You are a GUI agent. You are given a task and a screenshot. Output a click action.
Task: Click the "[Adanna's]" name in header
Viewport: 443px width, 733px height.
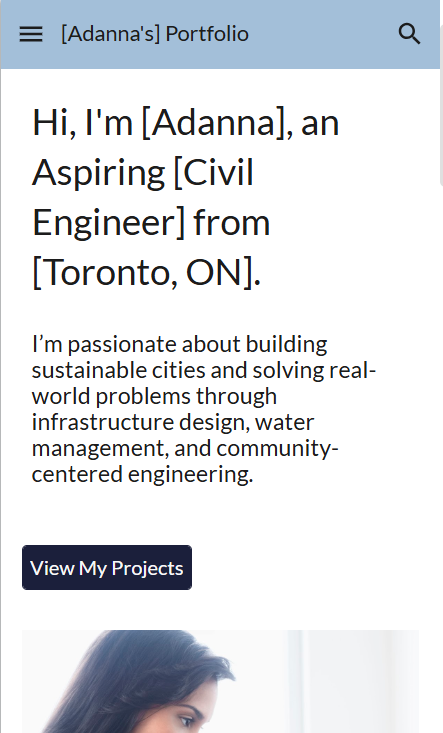pos(110,34)
